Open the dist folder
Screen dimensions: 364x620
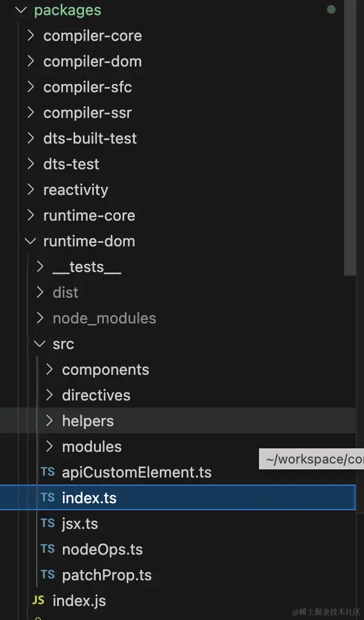tap(65, 292)
